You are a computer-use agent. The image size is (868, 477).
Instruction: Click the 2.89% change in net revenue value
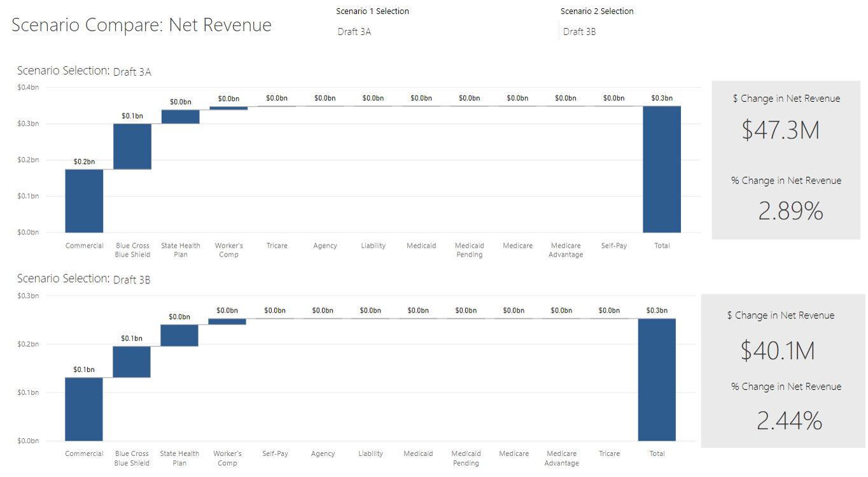pyautogui.click(x=790, y=211)
